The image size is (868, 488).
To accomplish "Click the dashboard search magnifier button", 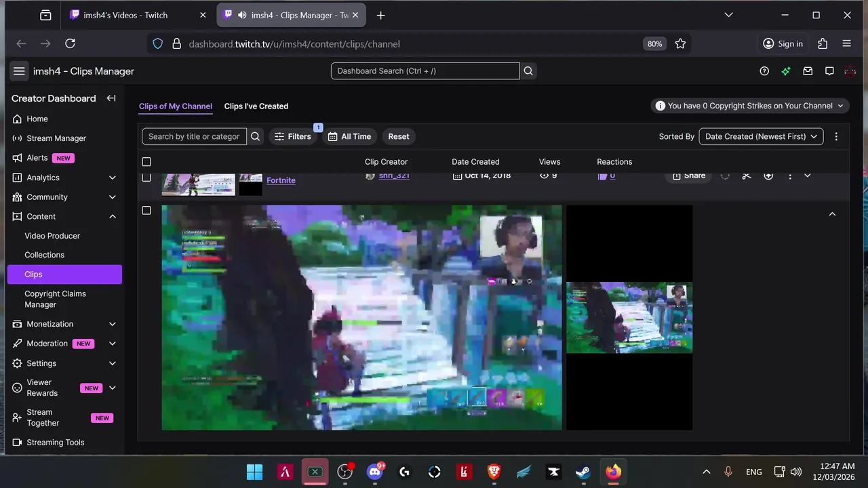I will [x=528, y=71].
